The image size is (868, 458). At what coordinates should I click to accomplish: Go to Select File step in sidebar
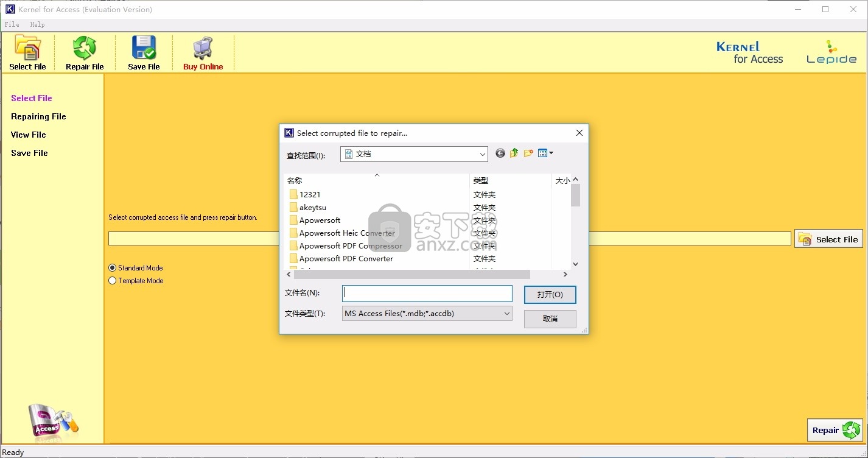click(x=32, y=98)
